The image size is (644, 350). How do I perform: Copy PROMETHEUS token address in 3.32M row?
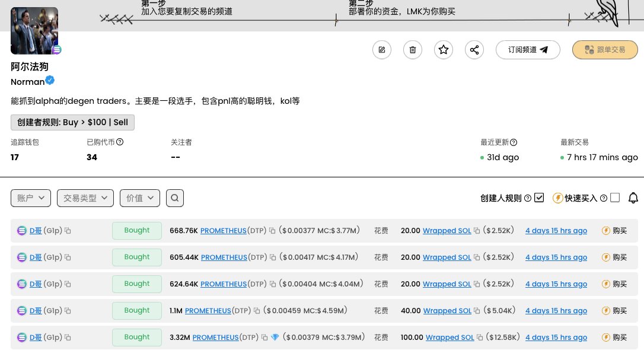tap(264, 338)
